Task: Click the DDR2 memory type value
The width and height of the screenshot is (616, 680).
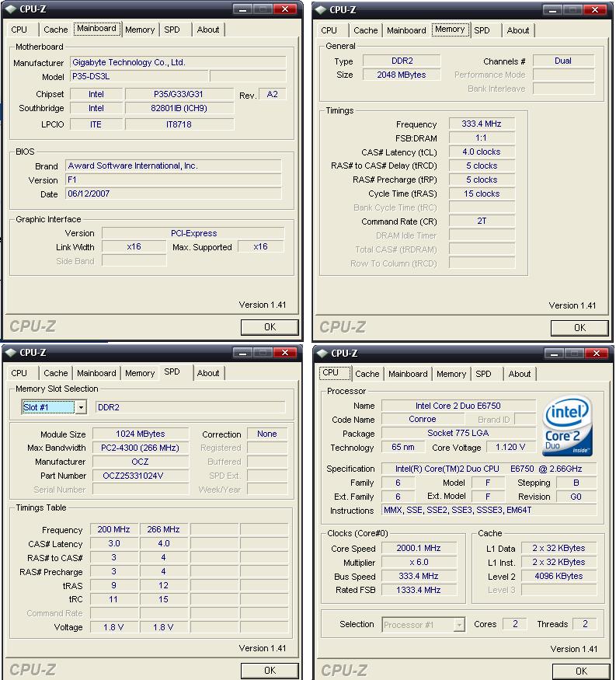Action: click(x=402, y=61)
